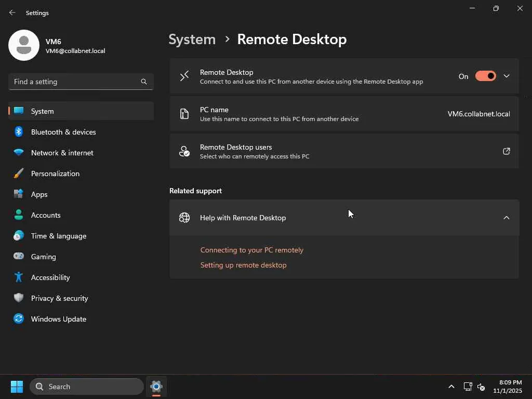Click the Bluetooth & devices icon
Image resolution: width=532 pixels, height=399 pixels.
point(19,131)
